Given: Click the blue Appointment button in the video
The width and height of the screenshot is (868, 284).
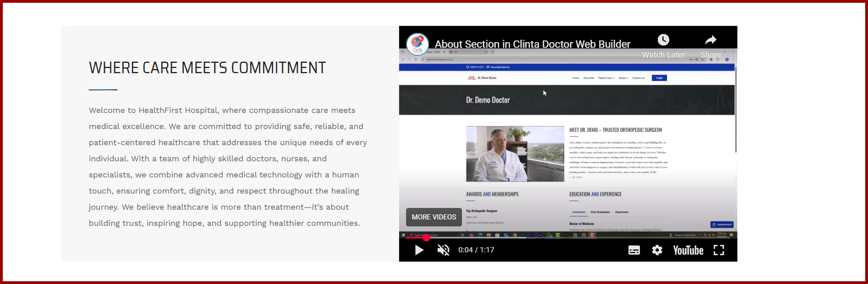Looking at the screenshot, I should tap(722, 224).
